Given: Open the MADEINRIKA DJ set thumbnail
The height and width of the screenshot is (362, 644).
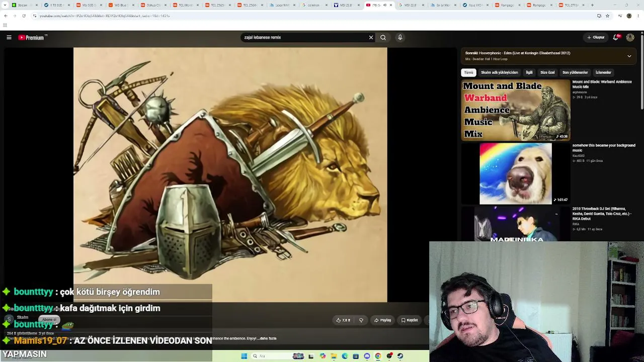Looking at the screenshot, I should pyautogui.click(x=516, y=224).
